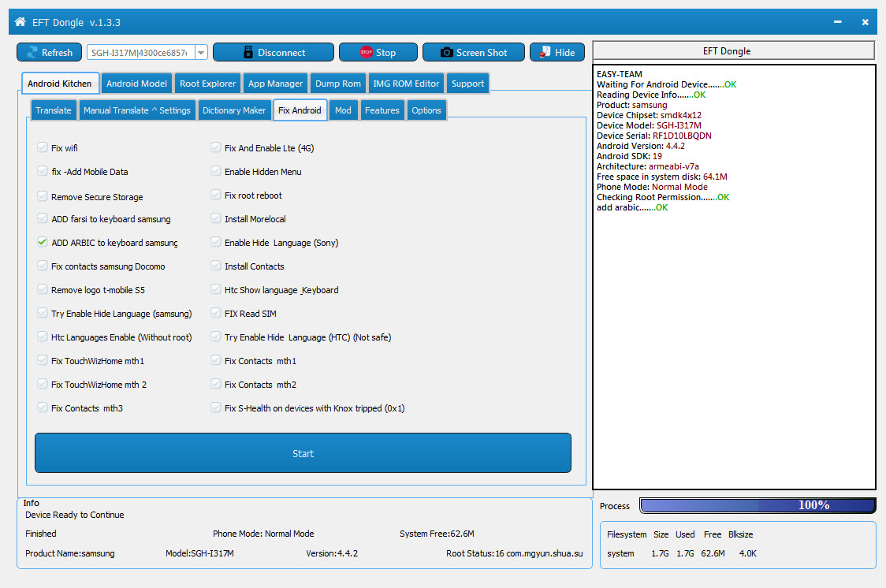Check fix -Add Mobile Data option
This screenshot has height=588, width=886.
click(43, 171)
